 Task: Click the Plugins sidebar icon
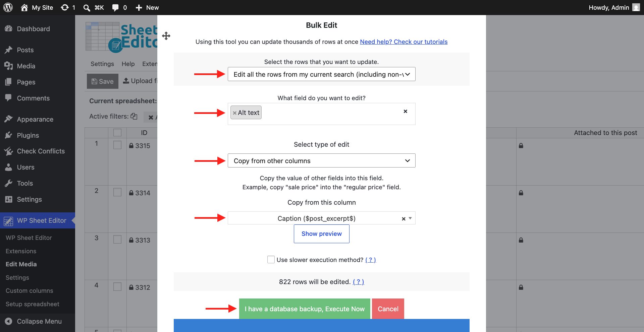pos(8,135)
